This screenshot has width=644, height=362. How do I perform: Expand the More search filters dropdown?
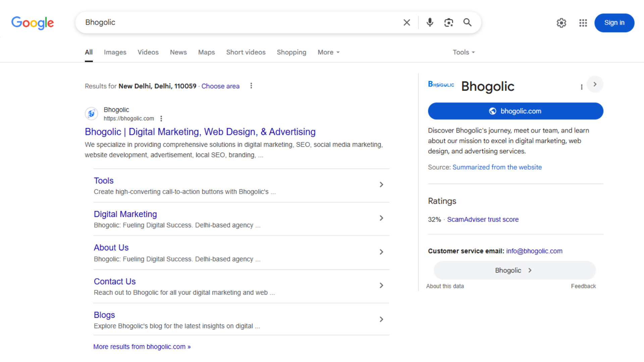[328, 52]
